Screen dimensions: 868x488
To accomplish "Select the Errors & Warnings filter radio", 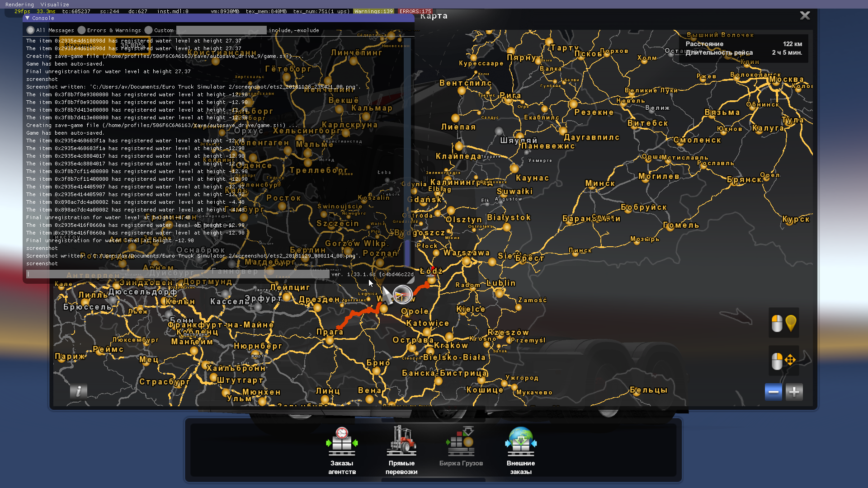I will [x=81, y=30].
